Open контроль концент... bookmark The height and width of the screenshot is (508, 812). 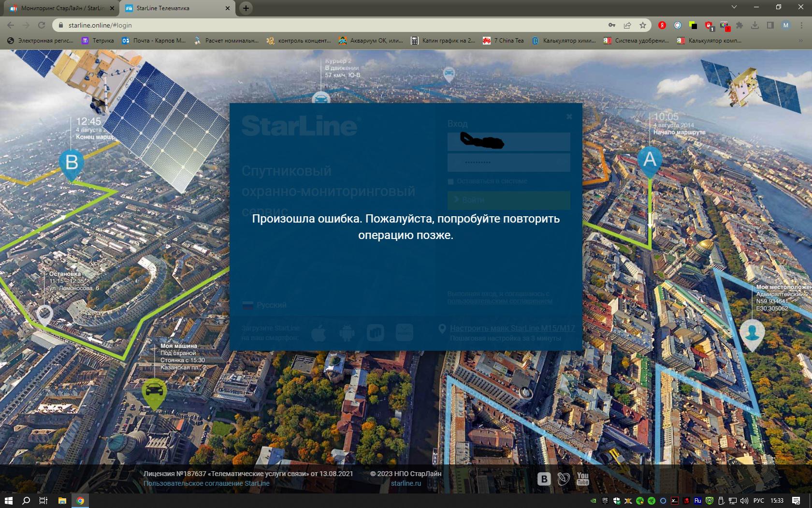click(299, 41)
